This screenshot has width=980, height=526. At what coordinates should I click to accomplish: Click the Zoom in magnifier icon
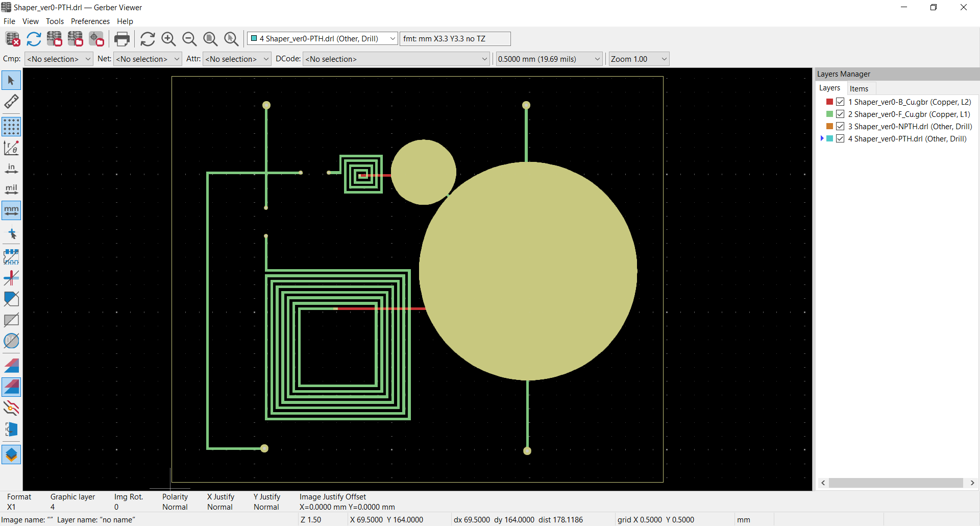pos(168,39)
